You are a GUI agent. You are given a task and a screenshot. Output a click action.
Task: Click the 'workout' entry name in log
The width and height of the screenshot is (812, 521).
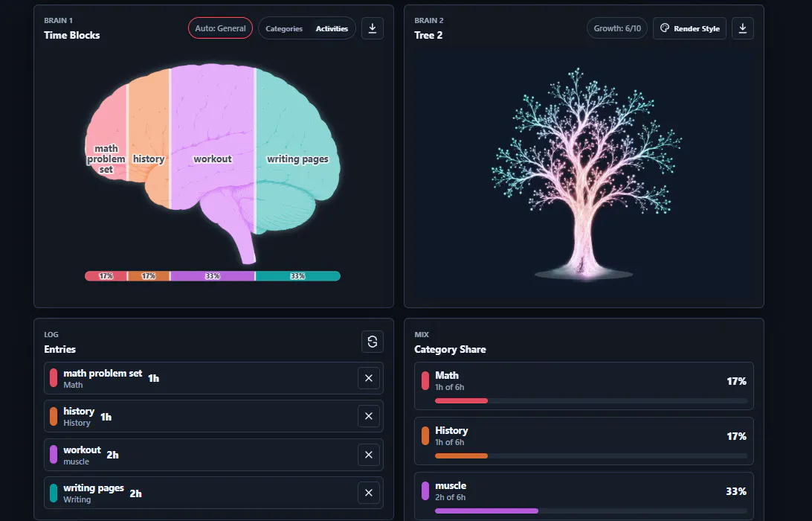[x=82, y=450]
